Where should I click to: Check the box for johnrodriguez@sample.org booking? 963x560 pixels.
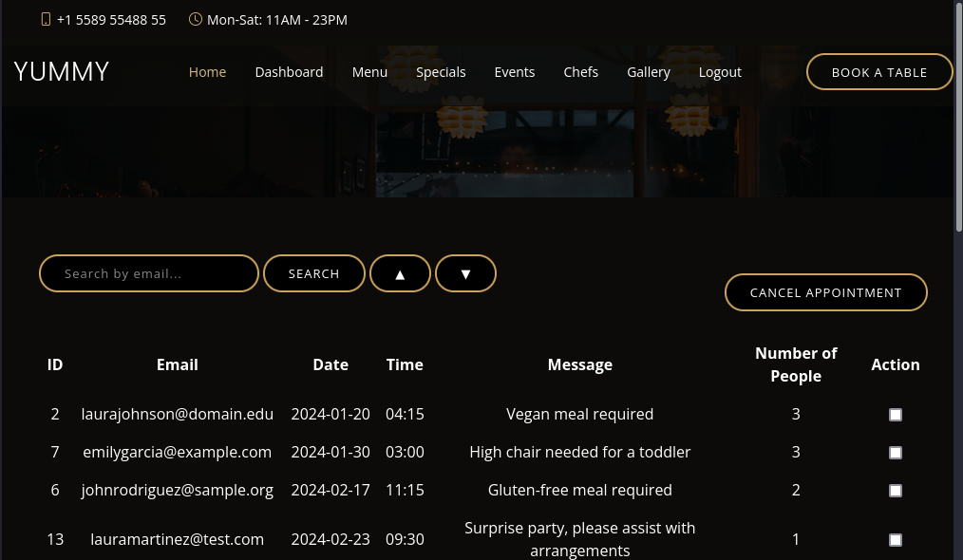click(x=896, y=490)
